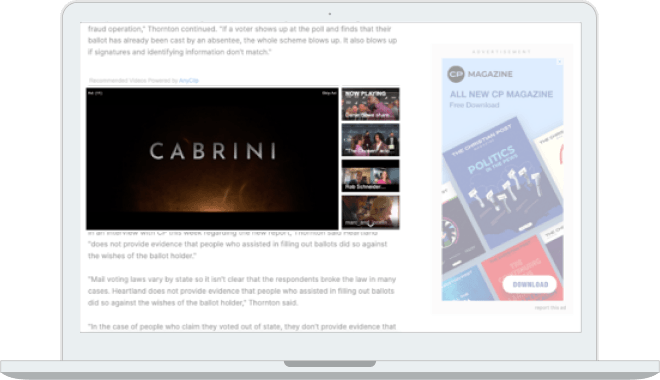Screen dimensions: 660x380
Task: Select the Now Playing video thumbnail
Action: coord(370,104)
